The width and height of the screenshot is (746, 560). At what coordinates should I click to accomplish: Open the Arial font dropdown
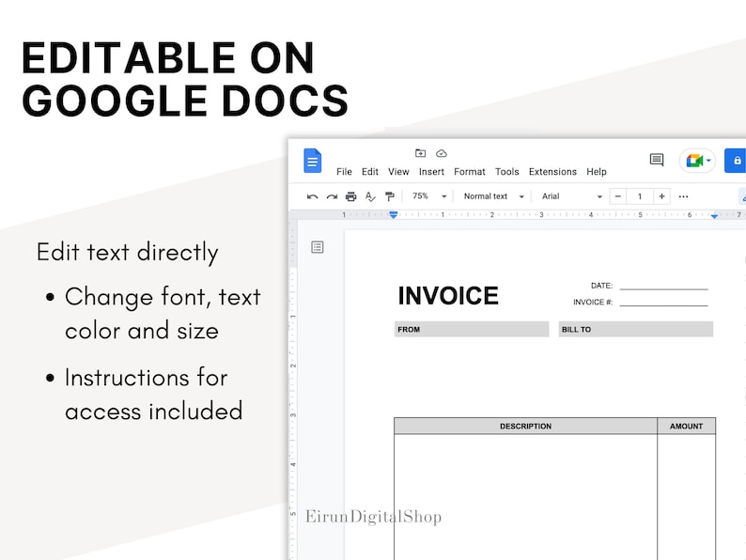pyautogui.click(x=572, y=196)
